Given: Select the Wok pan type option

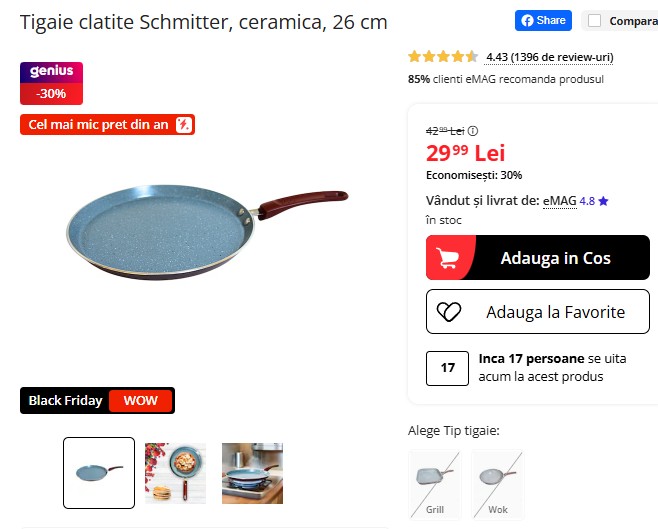Looking at the screenshot, I should tap(498, 485).
